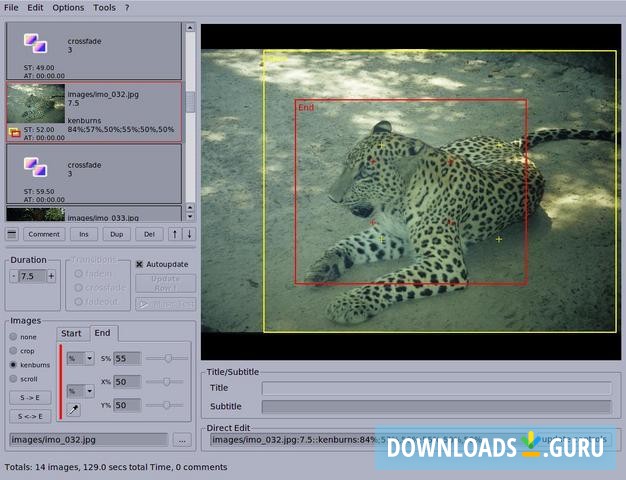Click the red End frame label in preview

pyautogui.click(x=306, y=107)
